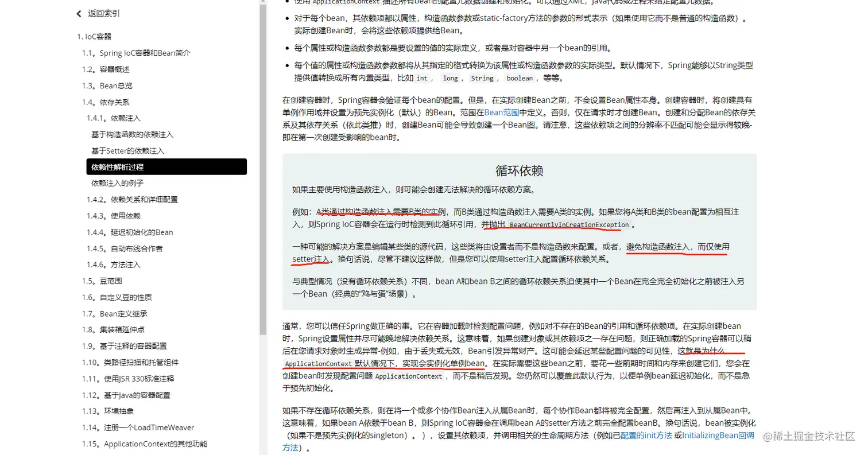This screenshot has width=868, height=455.
Task: Open 1.11 使用JSR 330标准注释
Action: (x=127, y=379)
